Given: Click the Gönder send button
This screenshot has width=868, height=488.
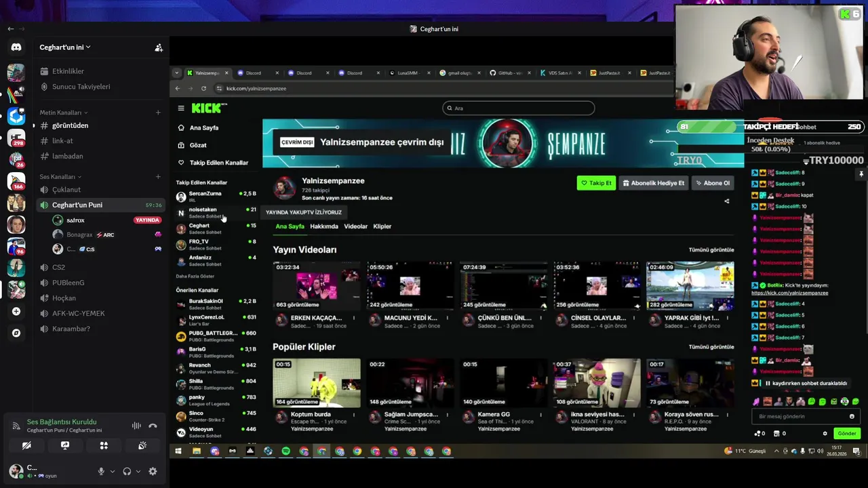Looking at the screenshot, I should [847, 433].
